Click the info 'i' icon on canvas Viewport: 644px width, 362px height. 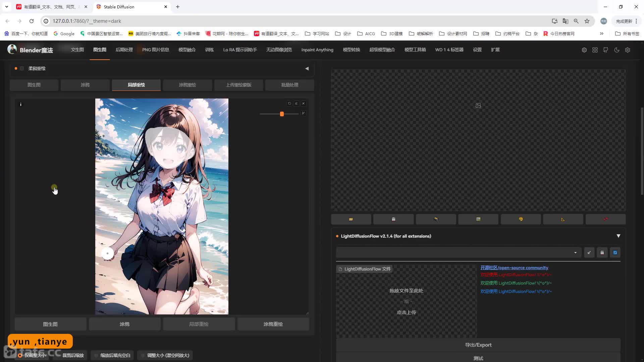pos(21,104)
